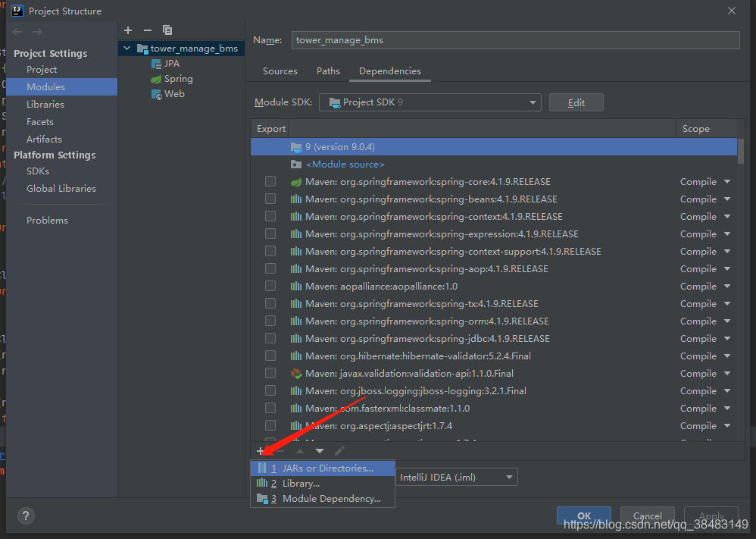Click the SDK 9 folder icon in list

[296, 147]
